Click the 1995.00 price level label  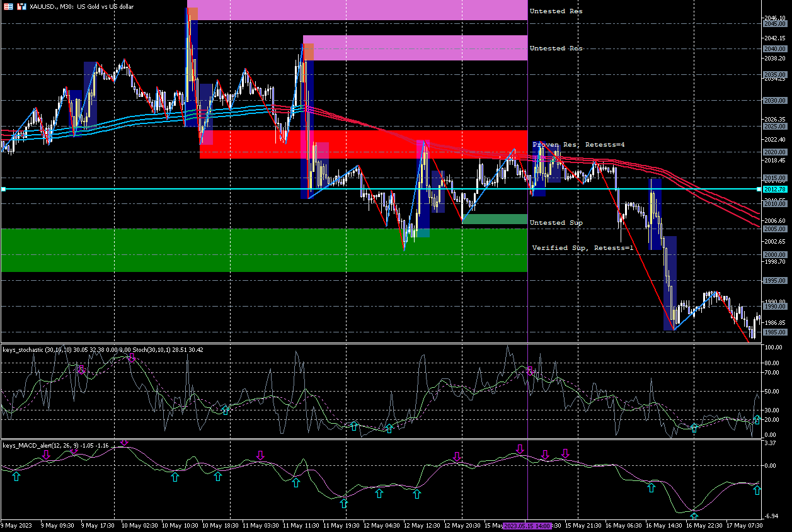coord(774,280)
